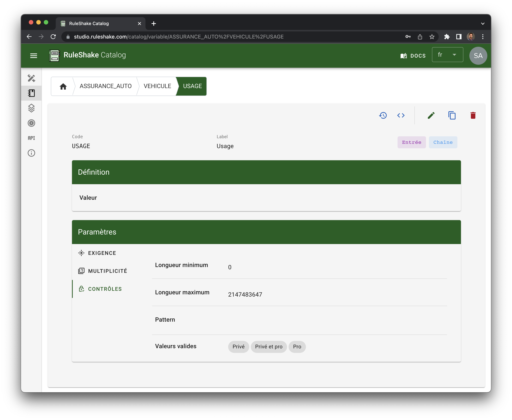Click the API sidebar icon
Screen dimensions: 512x420
[31, 138]
